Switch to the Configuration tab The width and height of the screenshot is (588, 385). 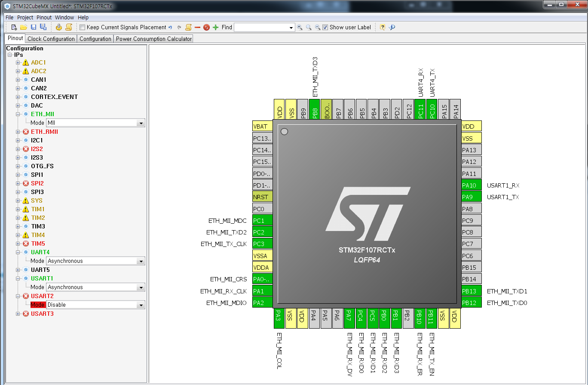point(95,39)
